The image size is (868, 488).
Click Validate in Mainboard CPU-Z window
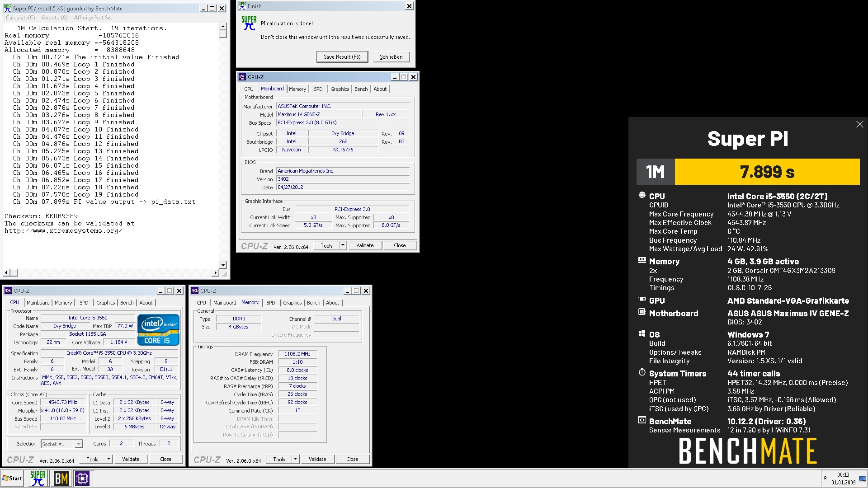365,245
